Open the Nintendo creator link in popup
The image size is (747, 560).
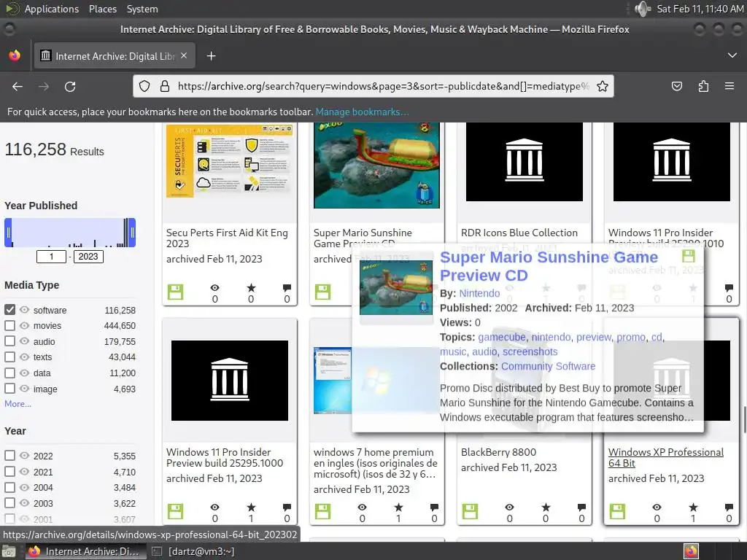click(479, 293)
